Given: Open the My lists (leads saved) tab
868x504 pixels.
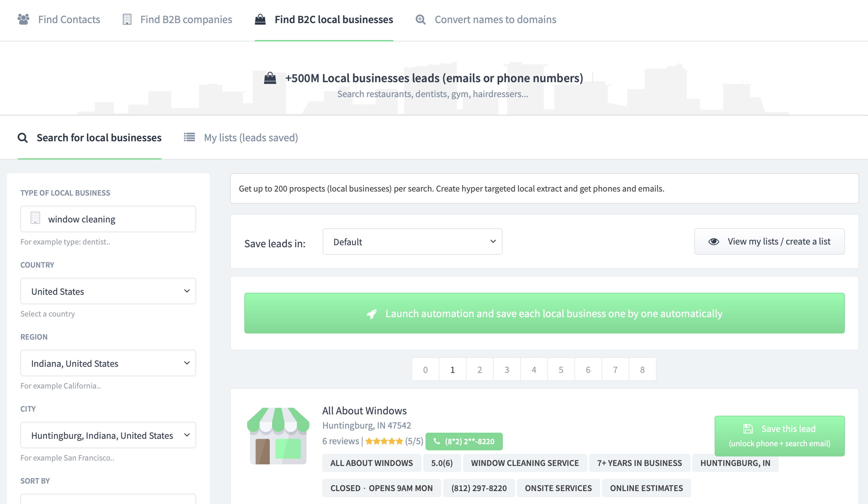Looking at the screenshot, I should click(x=251, y=138).
